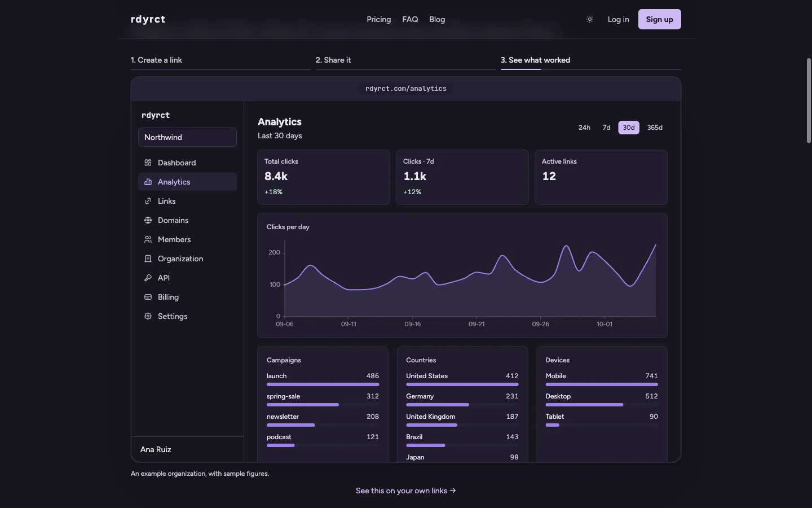Follow "See this on your own links" link

[x=406, y=491]
